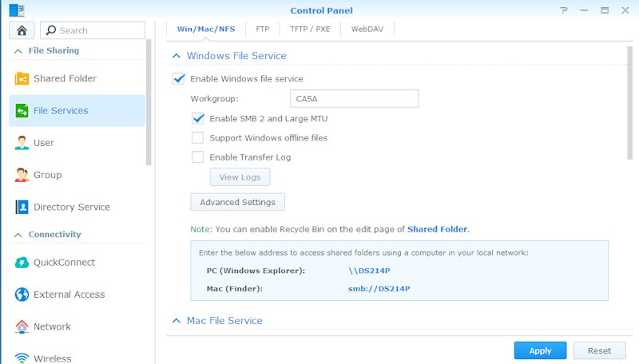Follow the Shared Folder link in note
The height and width of the screenshot is (364, 639).
point(437,229)
